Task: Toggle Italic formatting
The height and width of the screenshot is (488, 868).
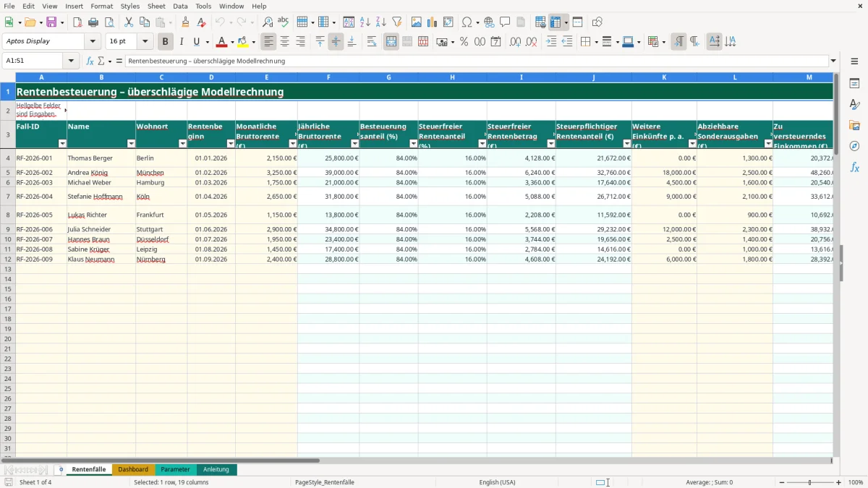Action: 182,42
